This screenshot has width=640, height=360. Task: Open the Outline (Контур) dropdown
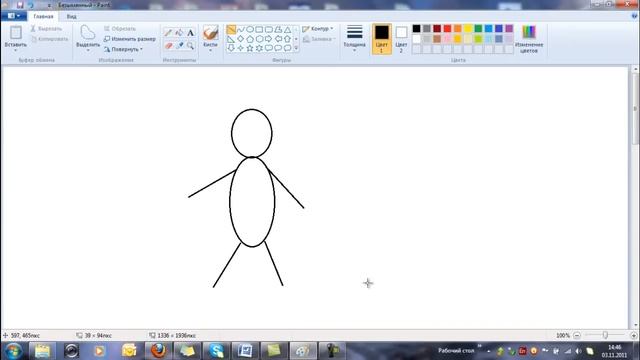318,29
